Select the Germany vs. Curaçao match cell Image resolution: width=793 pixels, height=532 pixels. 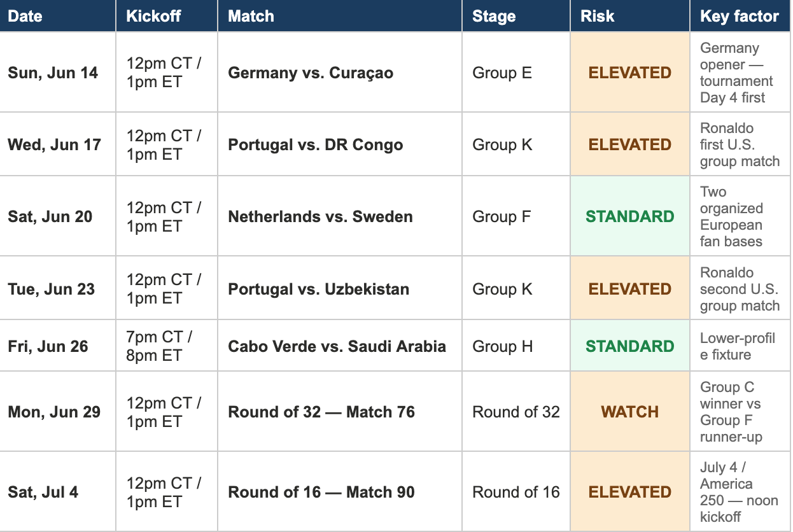(340, 73)
